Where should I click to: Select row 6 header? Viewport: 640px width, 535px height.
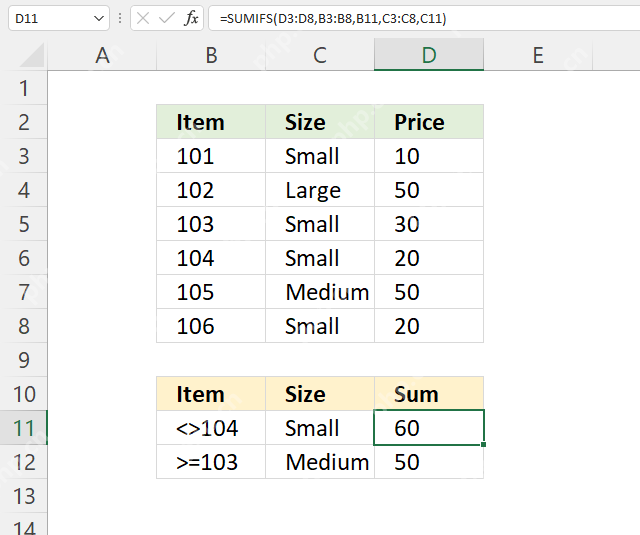click(x=24, y=258)
